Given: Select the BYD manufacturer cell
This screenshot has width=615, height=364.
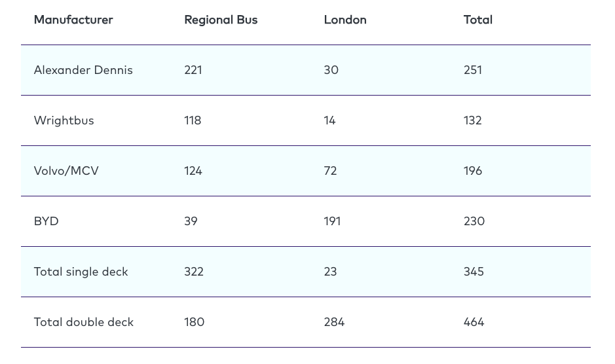Looking at the screenshot, I should (47, 221).
